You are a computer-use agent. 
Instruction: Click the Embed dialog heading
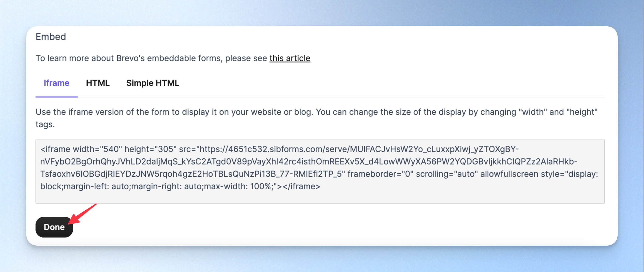51,37
